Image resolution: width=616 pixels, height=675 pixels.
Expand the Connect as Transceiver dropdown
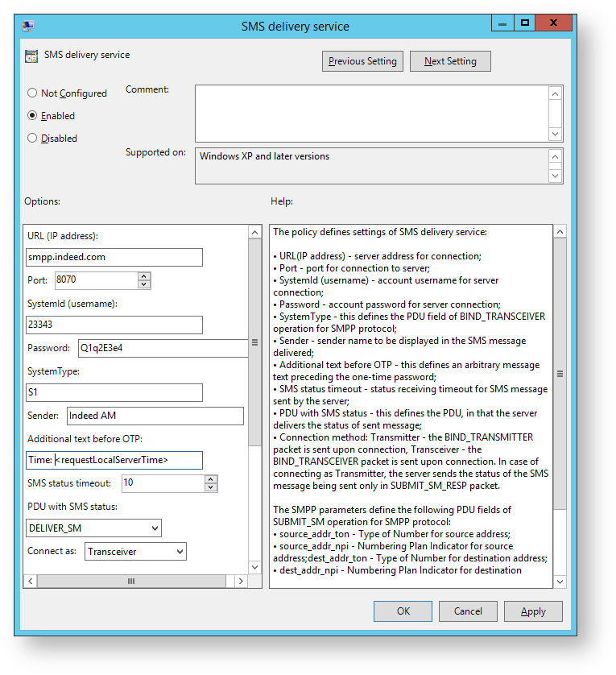[179, 552]
